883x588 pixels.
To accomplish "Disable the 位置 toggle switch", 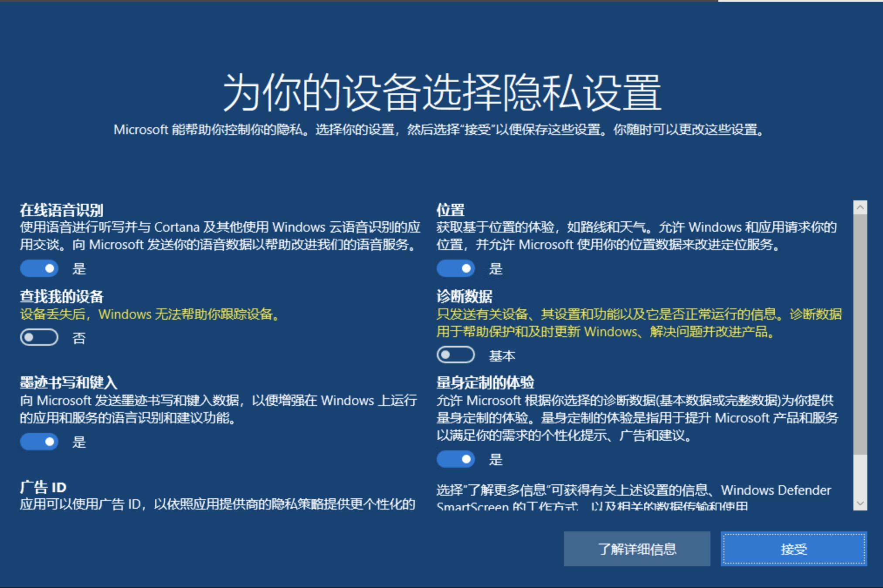I will coord(456,269).
